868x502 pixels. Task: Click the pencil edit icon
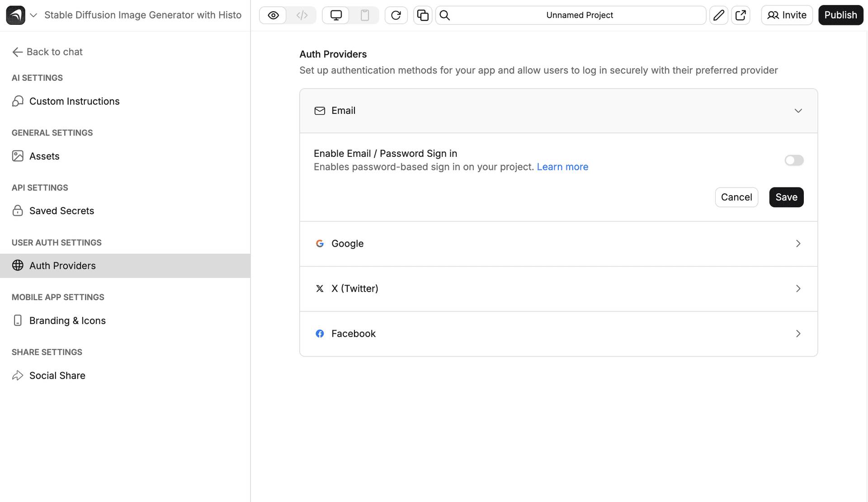click(x=718, y=15)
